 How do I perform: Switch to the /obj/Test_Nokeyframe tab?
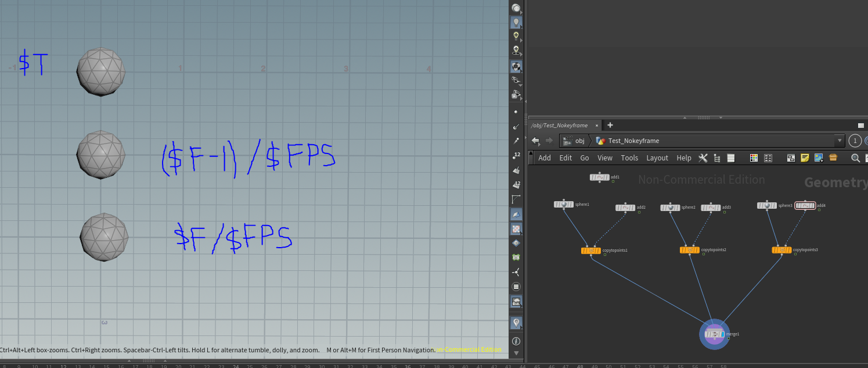(x=559, y=125)
